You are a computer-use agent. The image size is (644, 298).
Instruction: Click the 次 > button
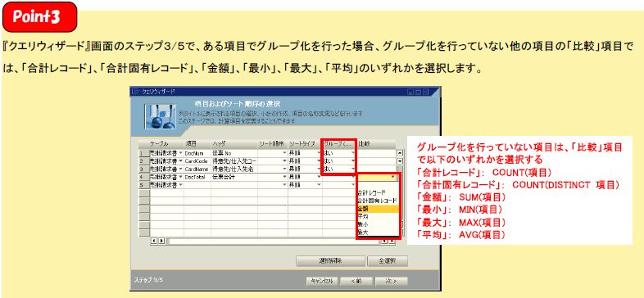click(x=392, y=281)
